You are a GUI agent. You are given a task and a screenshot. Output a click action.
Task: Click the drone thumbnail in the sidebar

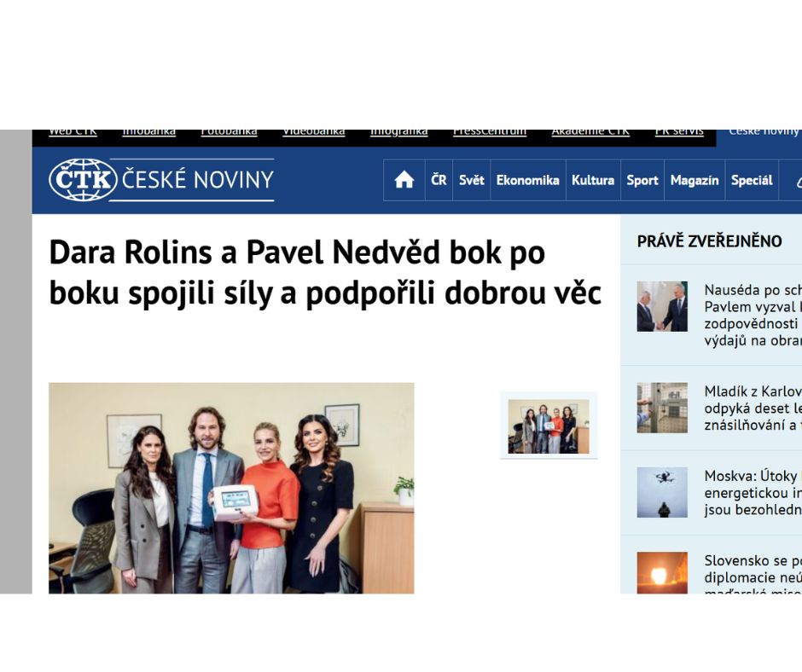click(x=662, y=492)
